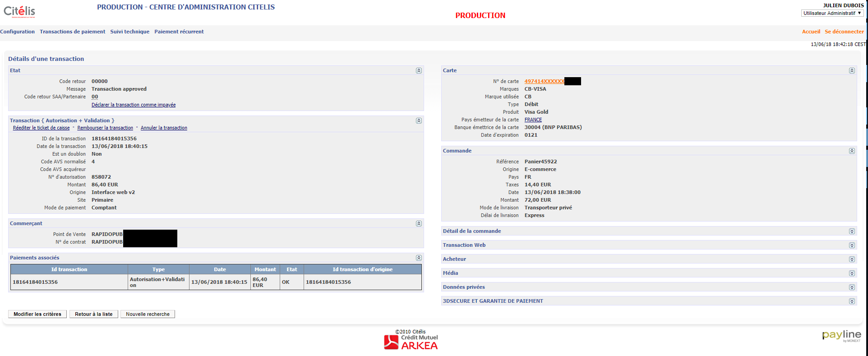Screen dimensions: 868x356
Task: Collapse the Commande section
Action: pos(852,151)
